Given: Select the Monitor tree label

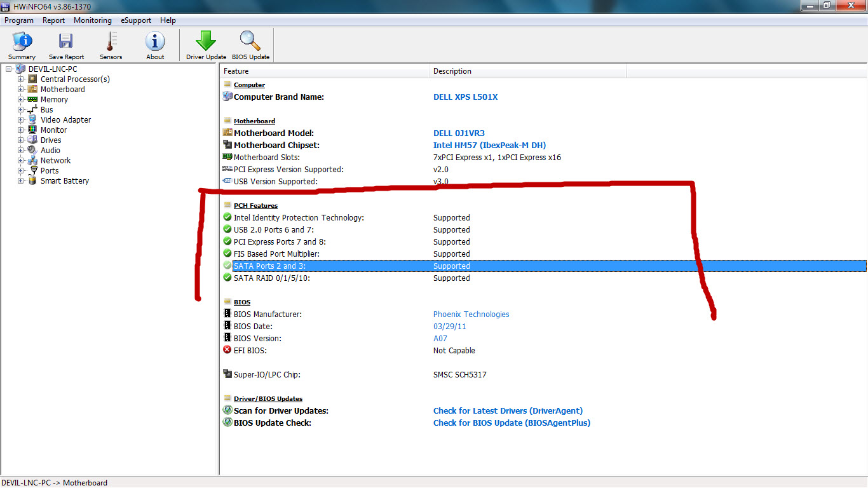Looking at the screenshot, I should click(53, 130).
